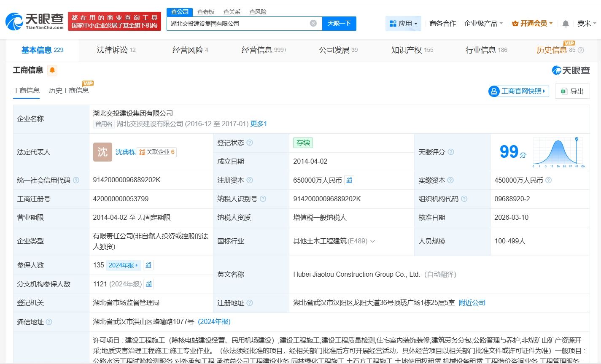Clear the search box text
This screenshot has height=364, width=601.
click(313, 24)
